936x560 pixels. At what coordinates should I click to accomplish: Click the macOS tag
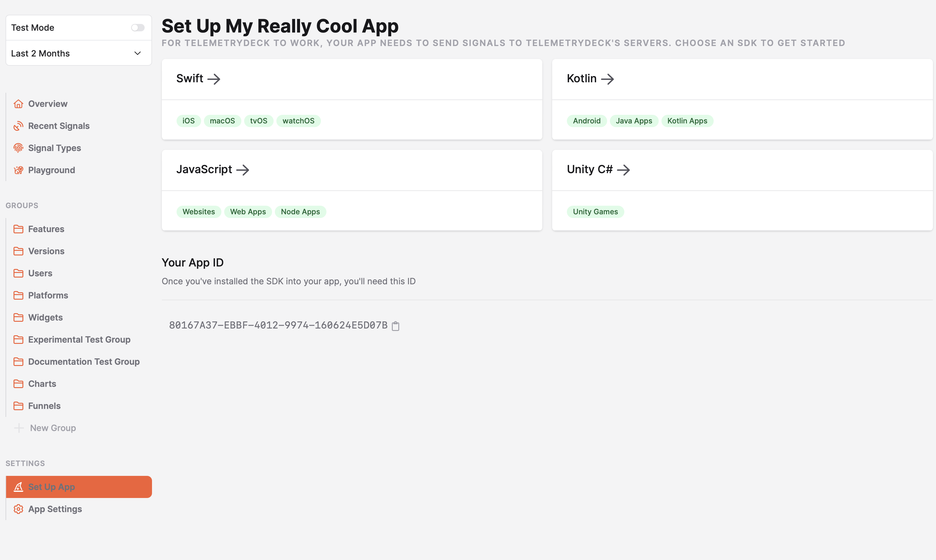222,121
